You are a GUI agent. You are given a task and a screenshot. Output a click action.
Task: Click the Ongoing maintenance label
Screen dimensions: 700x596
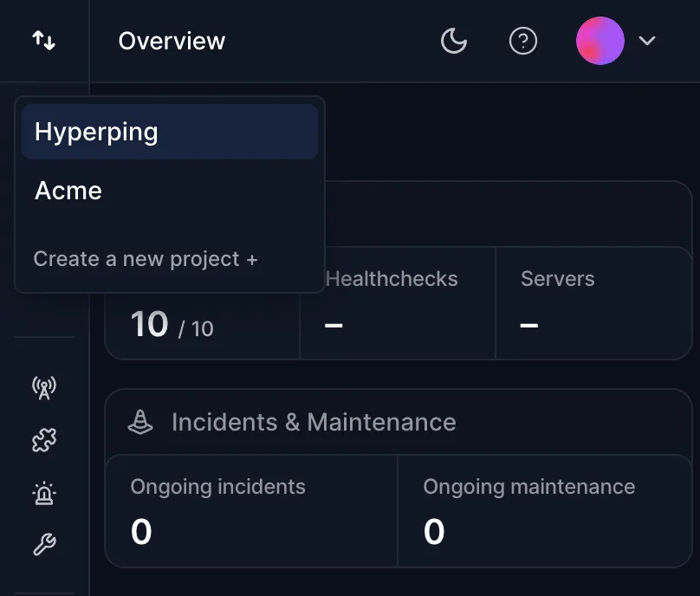[529, 487]
